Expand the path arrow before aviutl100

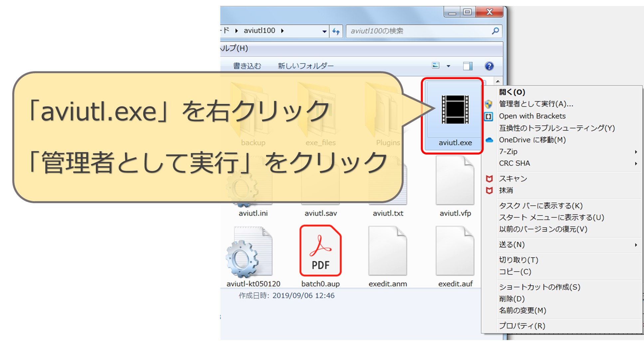tap(236, 31)
